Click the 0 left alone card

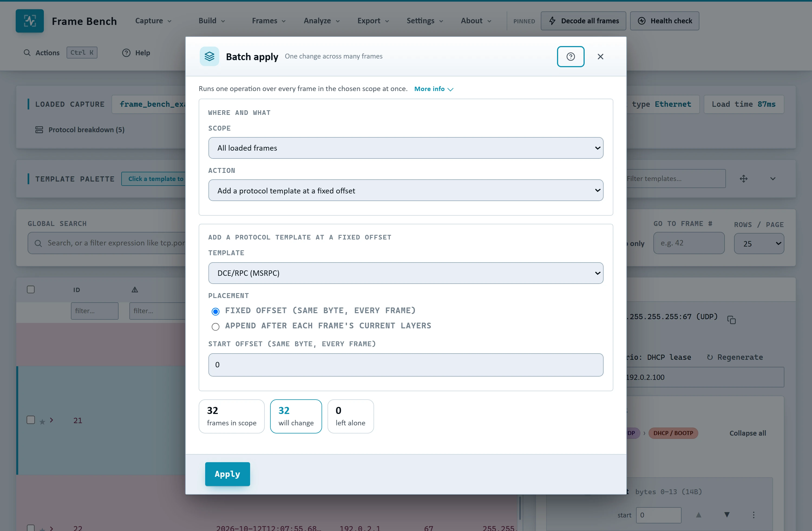click(x=351, y=416)
